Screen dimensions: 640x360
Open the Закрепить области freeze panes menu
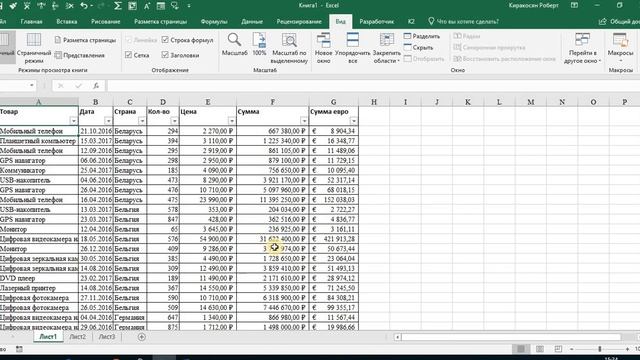[387, 48]
